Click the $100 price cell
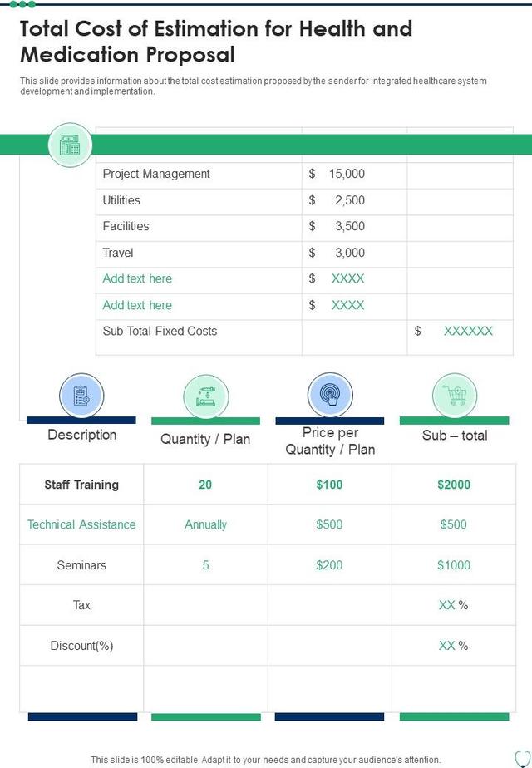This screenshot has height=768, width=532. click(329, 485)
